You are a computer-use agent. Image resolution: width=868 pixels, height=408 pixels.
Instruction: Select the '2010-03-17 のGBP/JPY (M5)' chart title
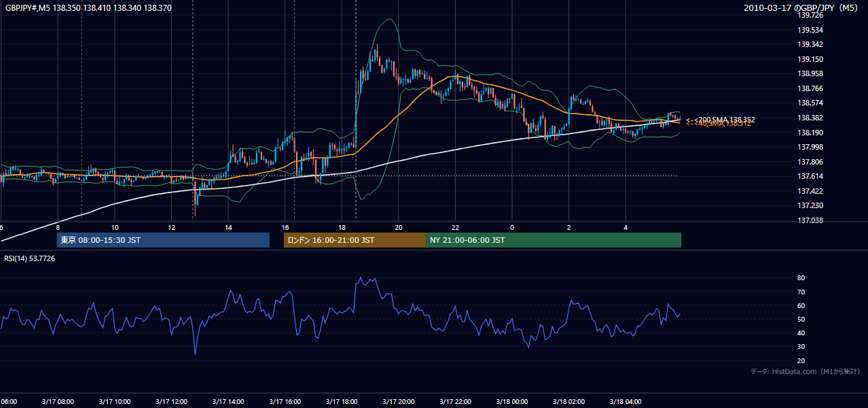pyautogui.click(x=802, y=8)
